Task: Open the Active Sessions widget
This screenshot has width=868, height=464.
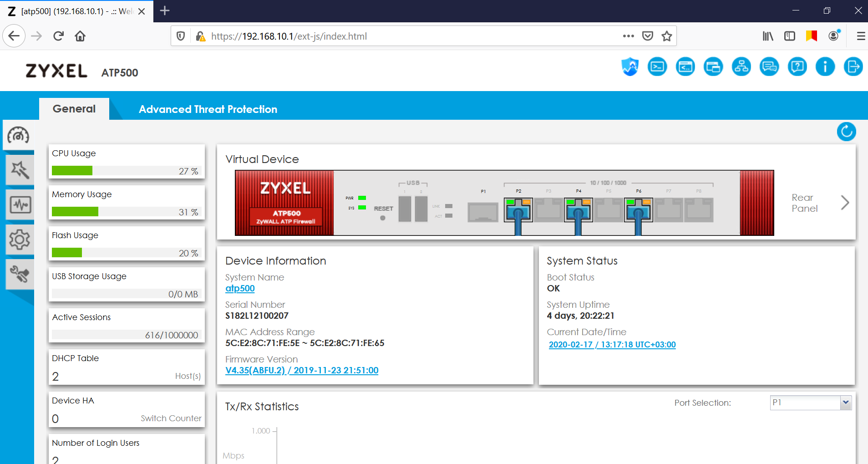Action: 127,326
